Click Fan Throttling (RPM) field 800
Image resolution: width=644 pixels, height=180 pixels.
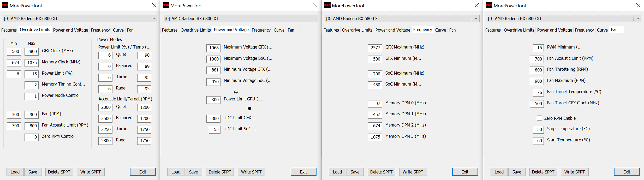click(537, 70)
